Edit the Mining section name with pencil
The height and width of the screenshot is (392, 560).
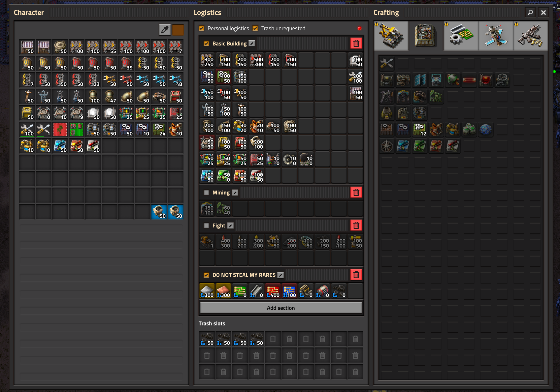[235, 193]
